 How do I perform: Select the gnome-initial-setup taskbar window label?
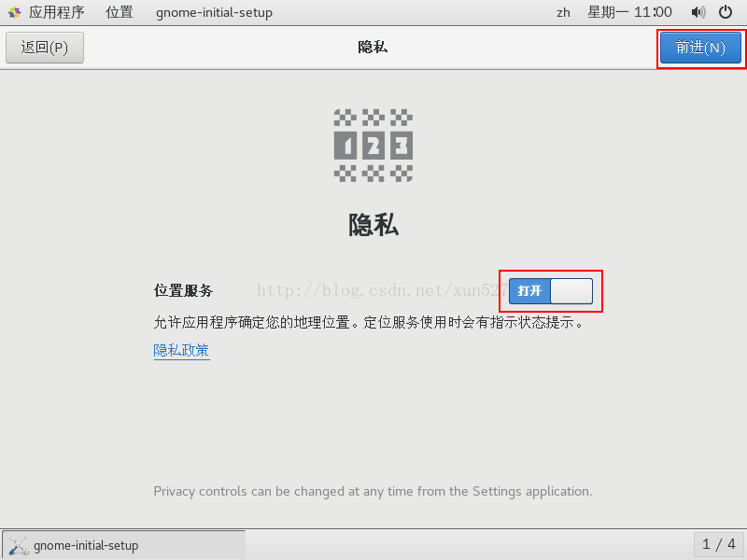pos(86,545)
